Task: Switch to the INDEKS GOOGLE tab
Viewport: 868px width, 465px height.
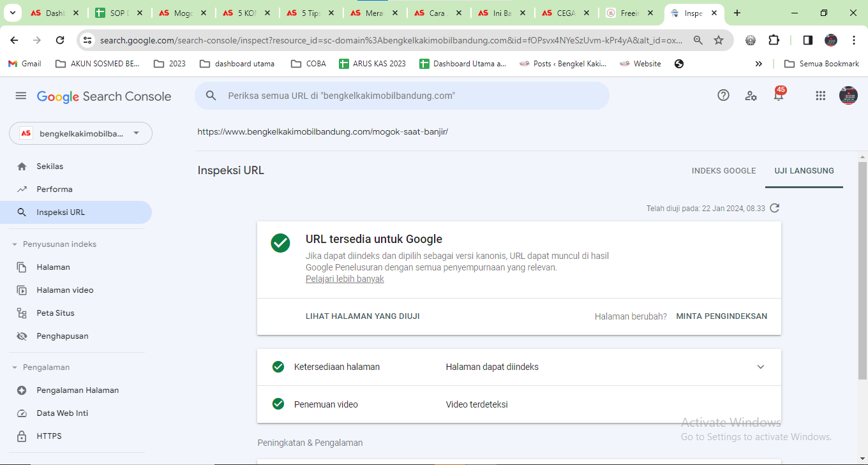Action: pos(724,171)
